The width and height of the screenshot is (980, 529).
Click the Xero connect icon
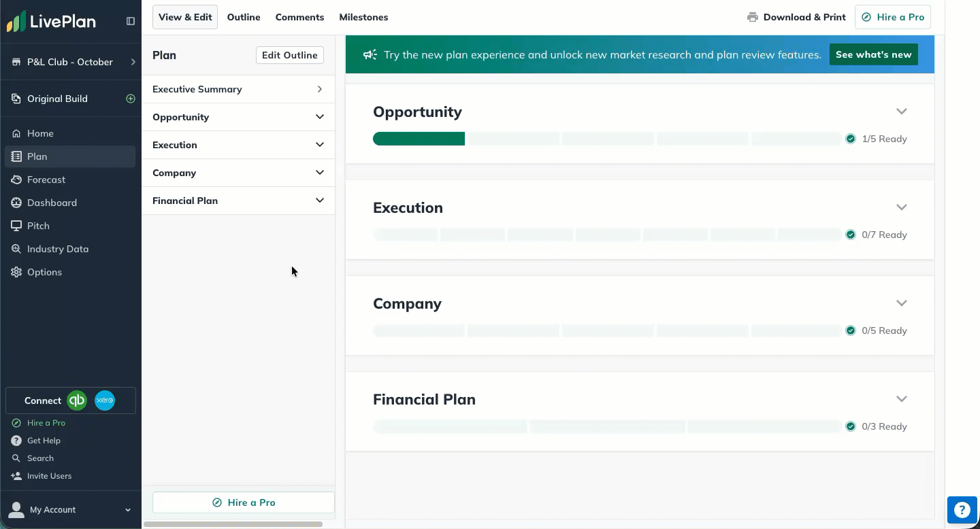pyautogui.click(x=105, y=400)
